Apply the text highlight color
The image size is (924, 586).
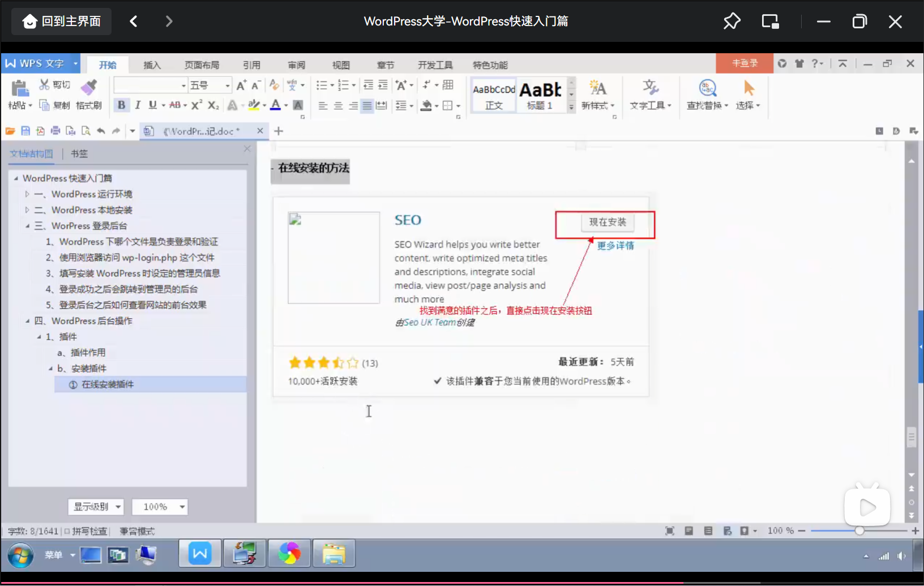(x=254, y=105)
